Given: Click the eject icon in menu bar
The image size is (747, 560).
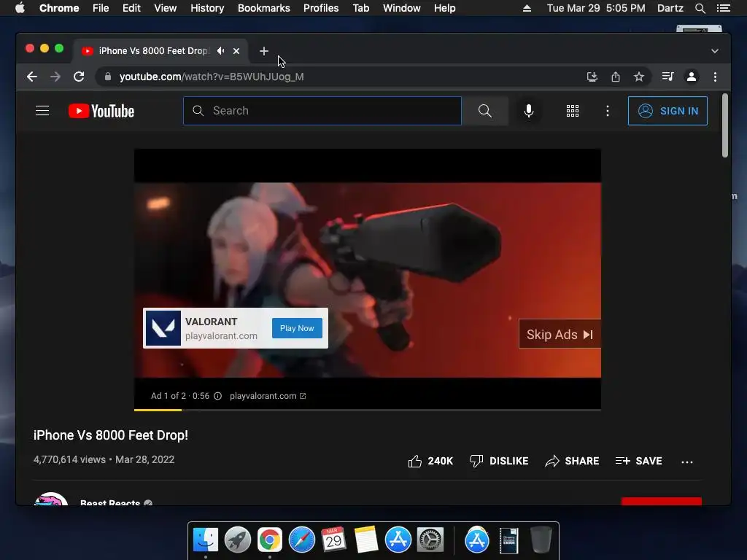Looking at the screenshot, I should [527, 8].
